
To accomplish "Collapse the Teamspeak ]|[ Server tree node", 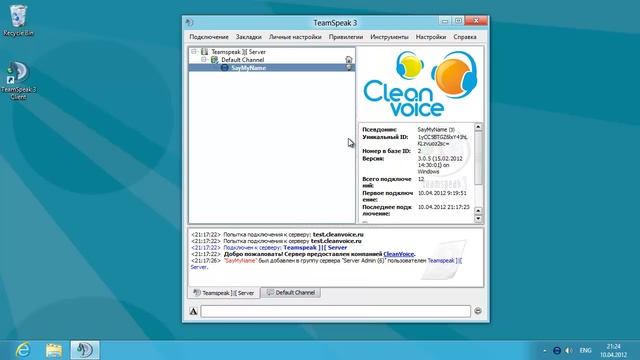I will point(194,52).
